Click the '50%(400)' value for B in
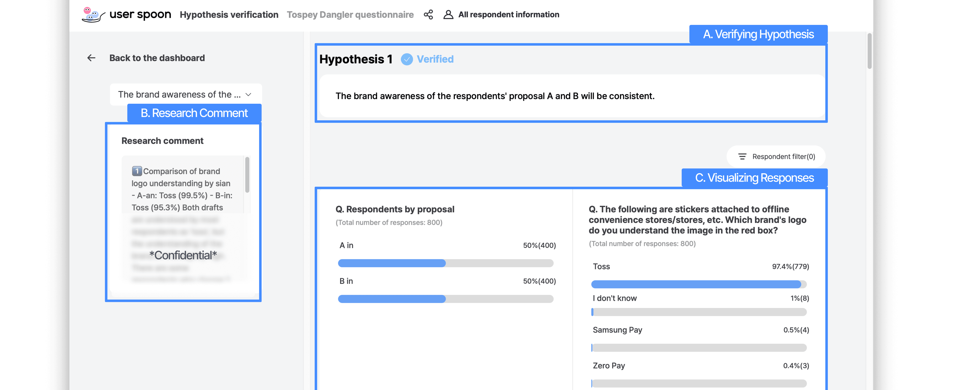 [539, 281]
